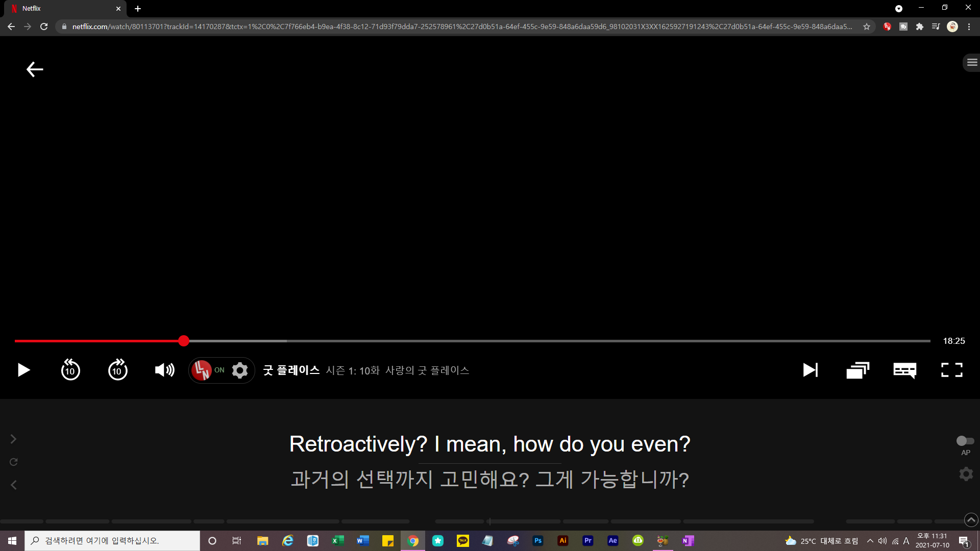980x551 pixels.
Task: Mute the volume speaker icon
Action: (164, 370)
